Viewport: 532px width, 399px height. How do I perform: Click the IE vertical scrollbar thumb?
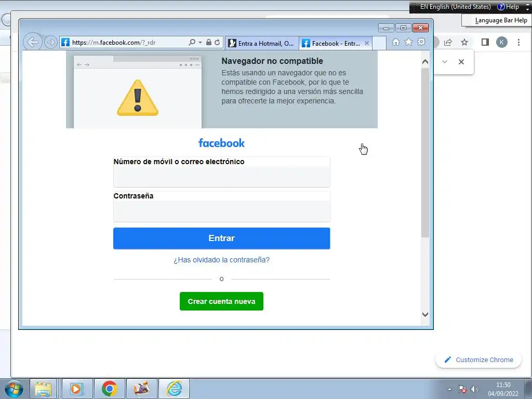[425, 153]
